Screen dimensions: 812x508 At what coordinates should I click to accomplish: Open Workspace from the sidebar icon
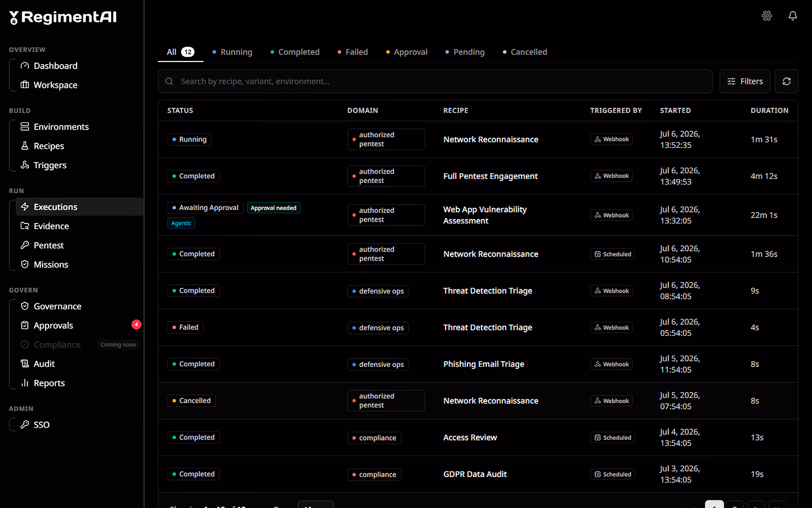point(24,85)
